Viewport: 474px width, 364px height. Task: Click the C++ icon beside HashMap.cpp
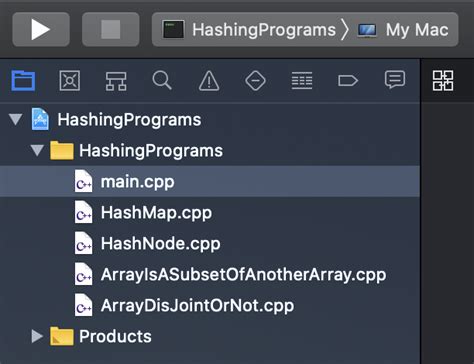[x=83, y=212]
